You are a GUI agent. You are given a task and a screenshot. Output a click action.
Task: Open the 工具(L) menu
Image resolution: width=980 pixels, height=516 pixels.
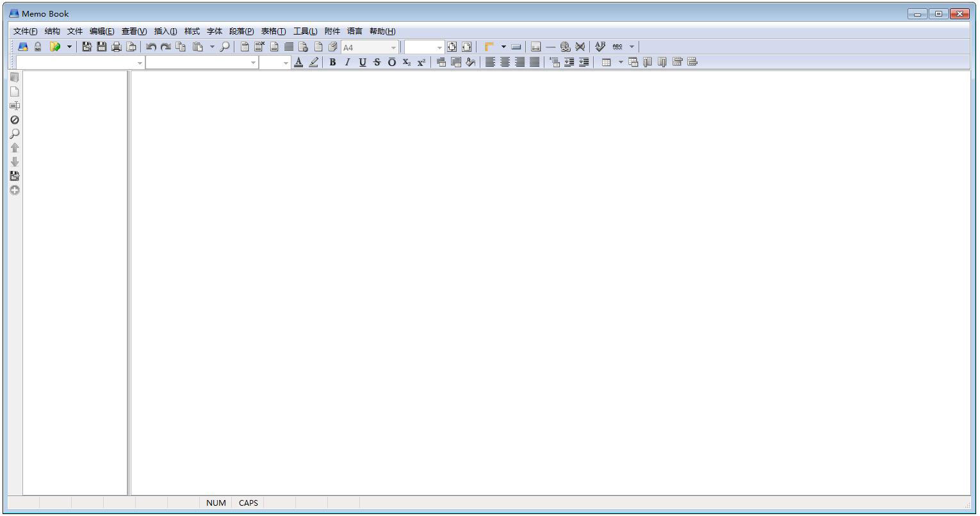click(305, 31)
